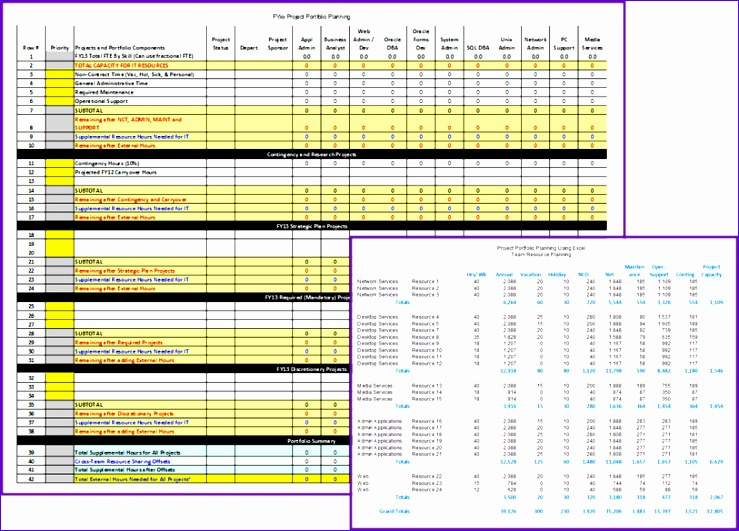Screen dimensions: 739x531
Task: Select the "Row #" column header
Action: (x=31, y=48)
